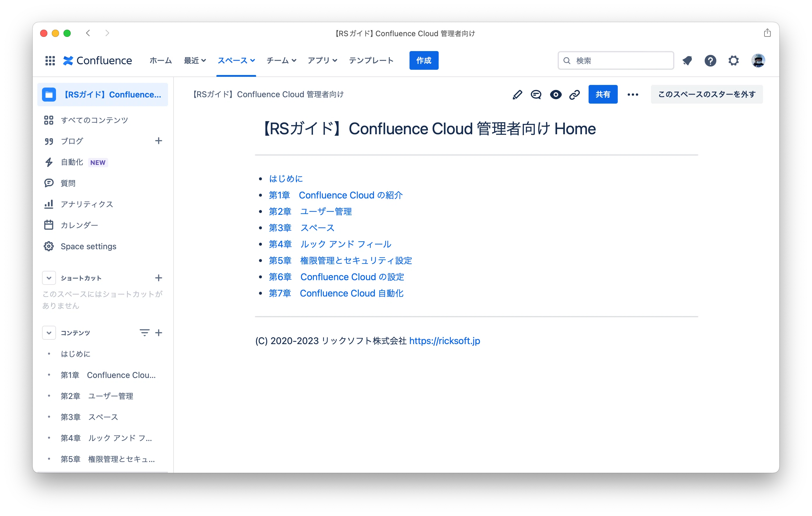Open the content filter icon
812x516 pixels.
(x=144, y=332)
